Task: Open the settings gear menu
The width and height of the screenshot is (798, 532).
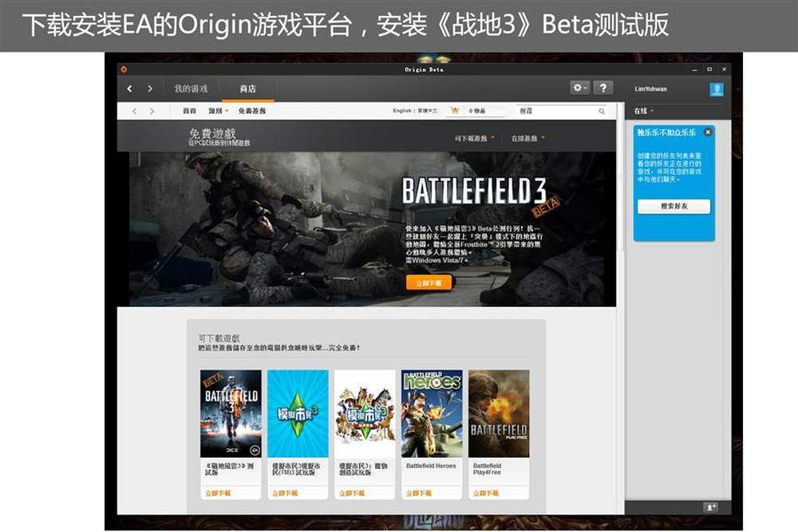Action: 579,88
